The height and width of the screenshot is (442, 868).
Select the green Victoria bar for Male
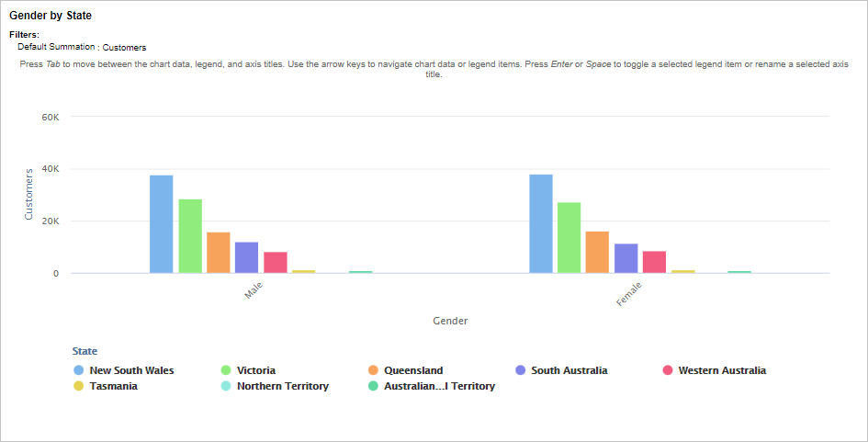pyautogui.click(x=190, y=236)
